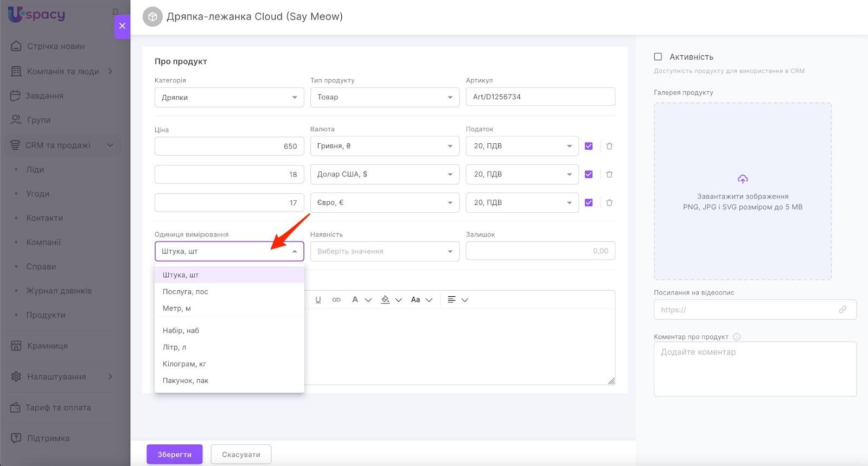Delete the 650 Гривня price row
The image size is (868, 466).
609,146
